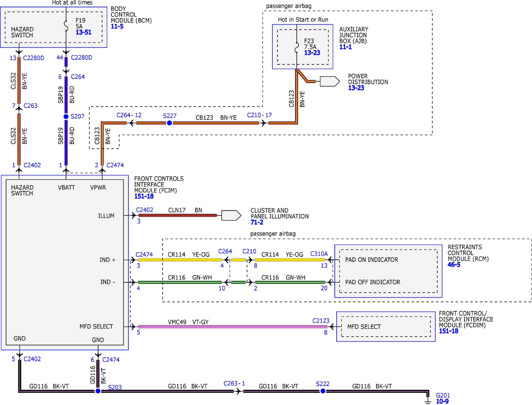Click the F23 7.5A fuse symbol

click(x=296, y=47)
